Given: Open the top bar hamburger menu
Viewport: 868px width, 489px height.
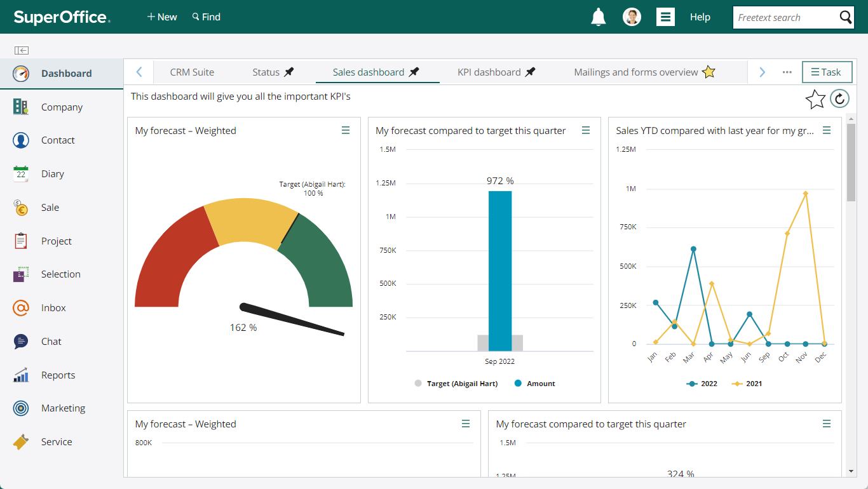Looking at the screenshot, I should (665, 17).
